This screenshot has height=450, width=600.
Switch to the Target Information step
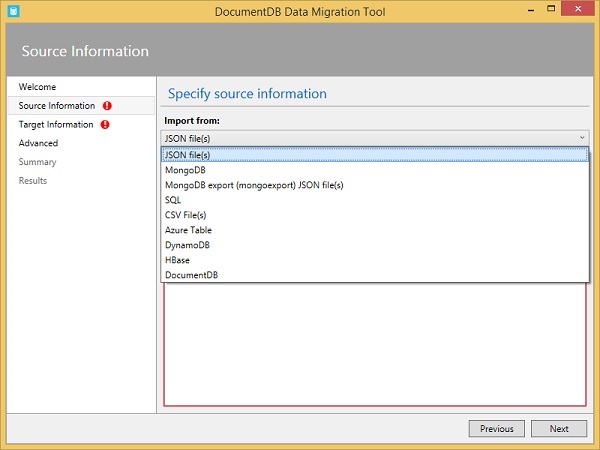(56, 125)
